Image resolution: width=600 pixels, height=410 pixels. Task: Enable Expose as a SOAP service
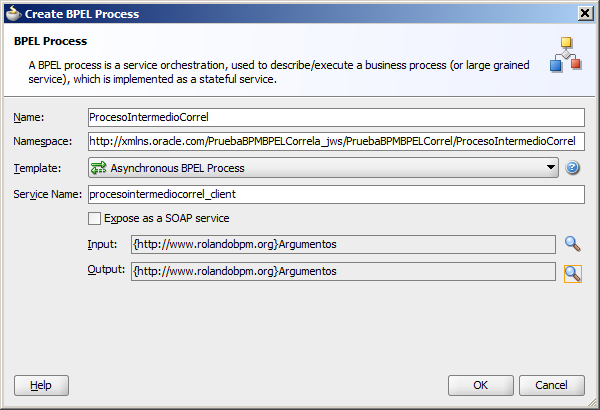coord(95,219)
